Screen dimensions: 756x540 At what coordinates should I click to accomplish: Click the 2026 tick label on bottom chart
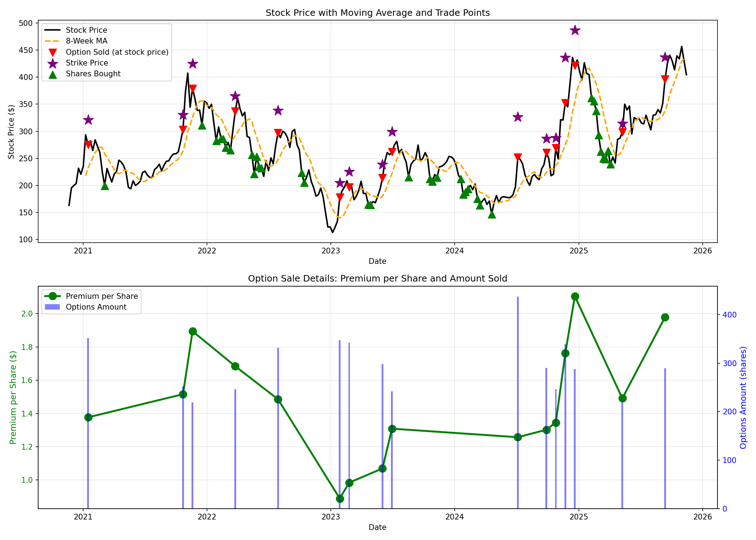point(703,517)
